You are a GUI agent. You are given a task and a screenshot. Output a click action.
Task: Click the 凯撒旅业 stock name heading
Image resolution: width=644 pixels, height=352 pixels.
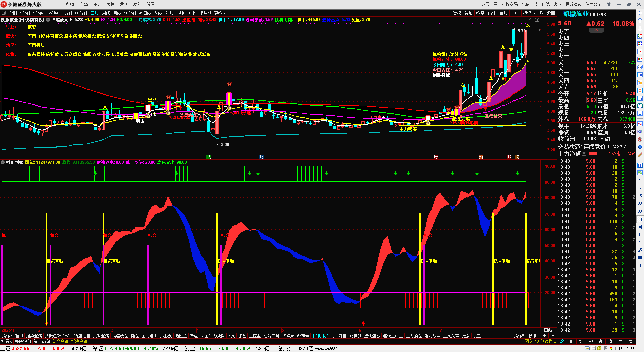click(576, 14)
